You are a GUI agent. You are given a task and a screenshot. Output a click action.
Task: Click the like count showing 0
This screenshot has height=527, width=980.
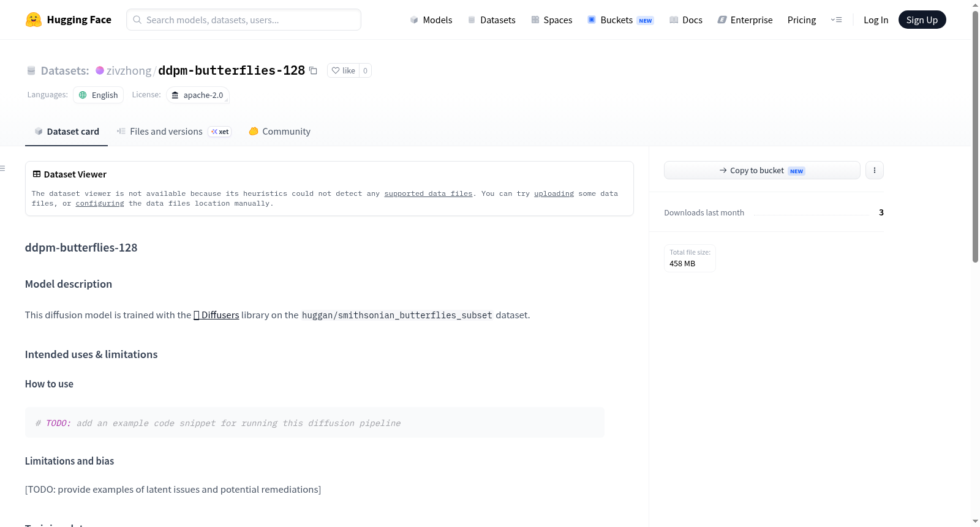click(x=366, y=70)
